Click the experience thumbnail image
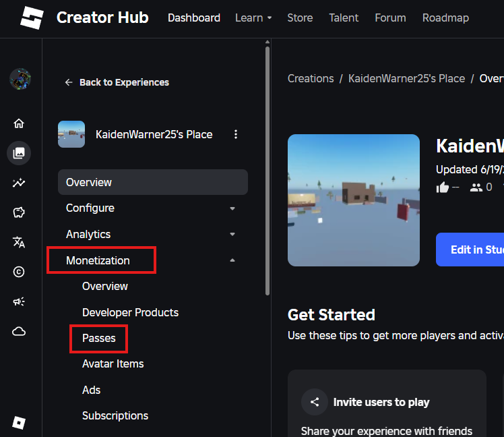 pos(353,200)
